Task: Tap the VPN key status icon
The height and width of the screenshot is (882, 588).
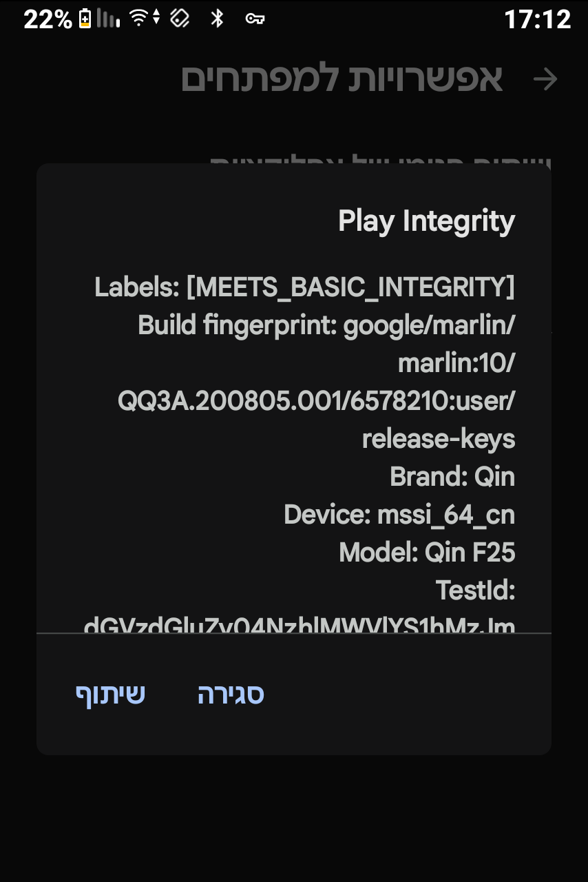Action: coord(255,19)
